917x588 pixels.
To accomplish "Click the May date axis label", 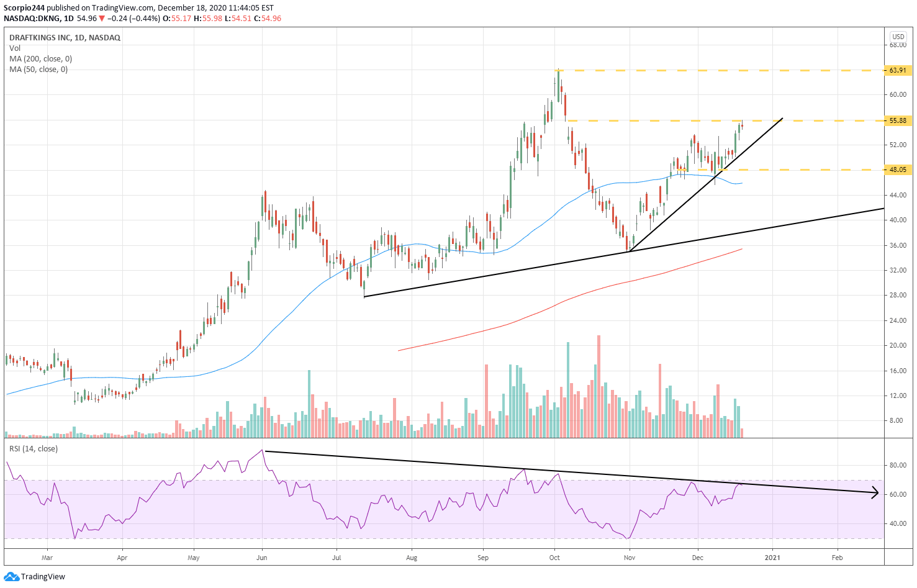I will (194, 558).
